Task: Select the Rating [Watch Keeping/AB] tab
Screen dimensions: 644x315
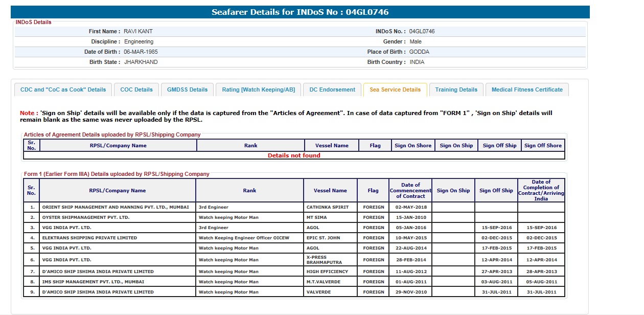Action: point(258,89)
